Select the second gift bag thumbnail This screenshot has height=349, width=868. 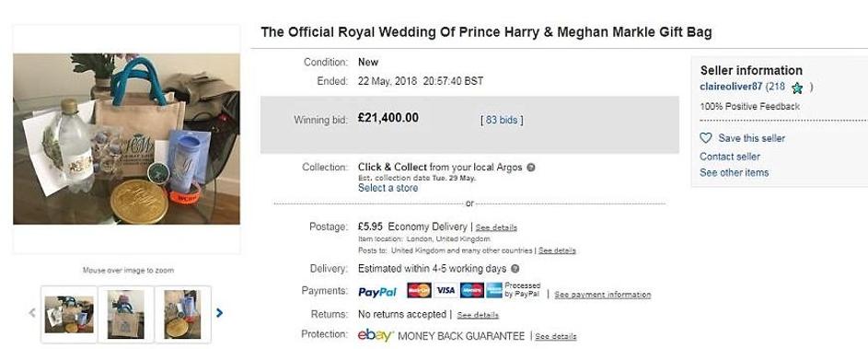coord(126,314)
